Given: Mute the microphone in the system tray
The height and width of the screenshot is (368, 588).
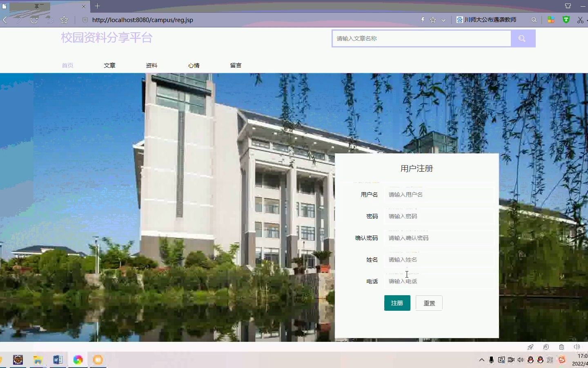Looking at the screenshot, I should [491, 360].
